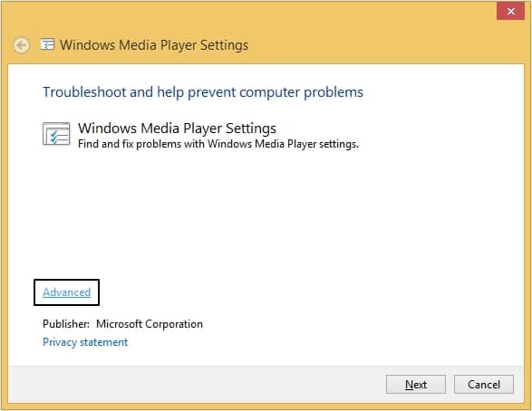532x411 pixels.
Task: Open the Privacy statement link
Action: pyautogui.click(x=85, y=342)
